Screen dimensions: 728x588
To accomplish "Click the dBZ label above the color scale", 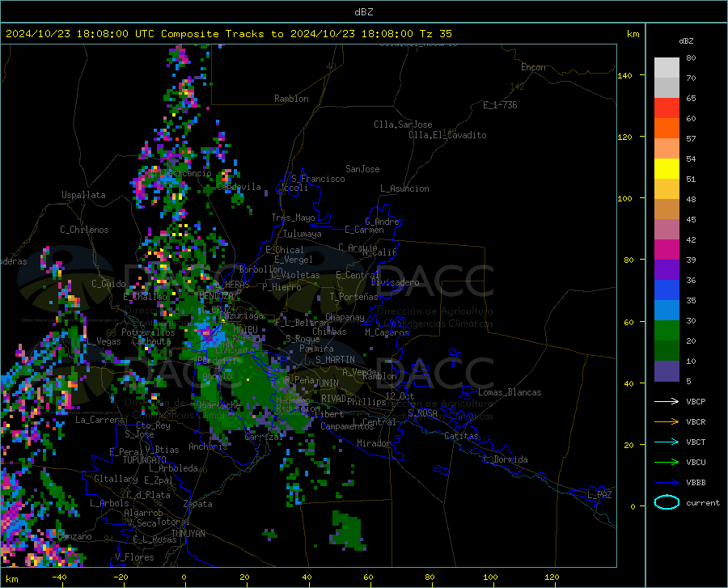I will 686,40.
